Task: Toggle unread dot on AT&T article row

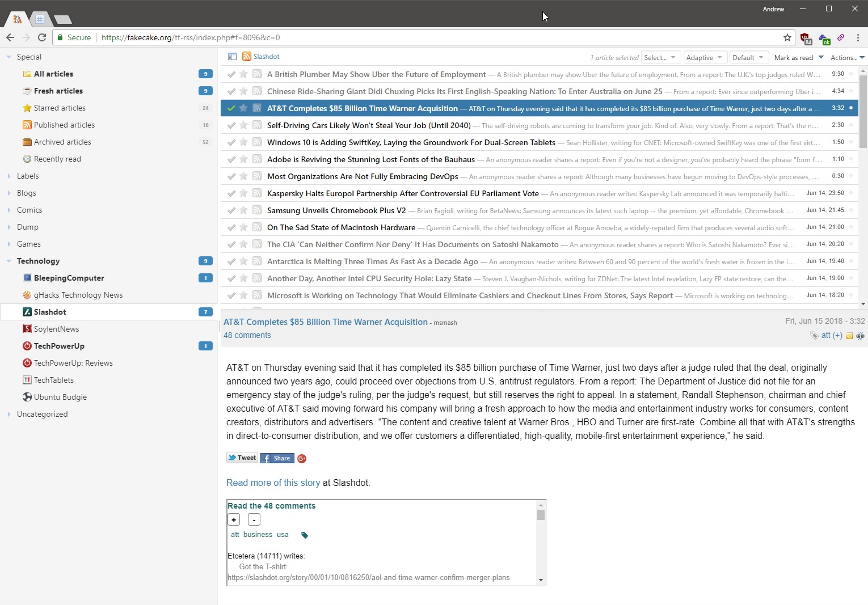Action: 851,108
